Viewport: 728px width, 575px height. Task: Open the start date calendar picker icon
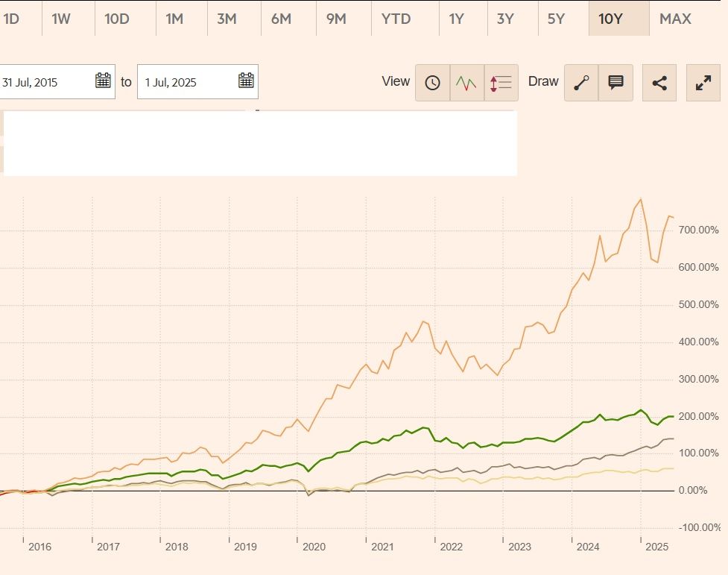(103, 81)
